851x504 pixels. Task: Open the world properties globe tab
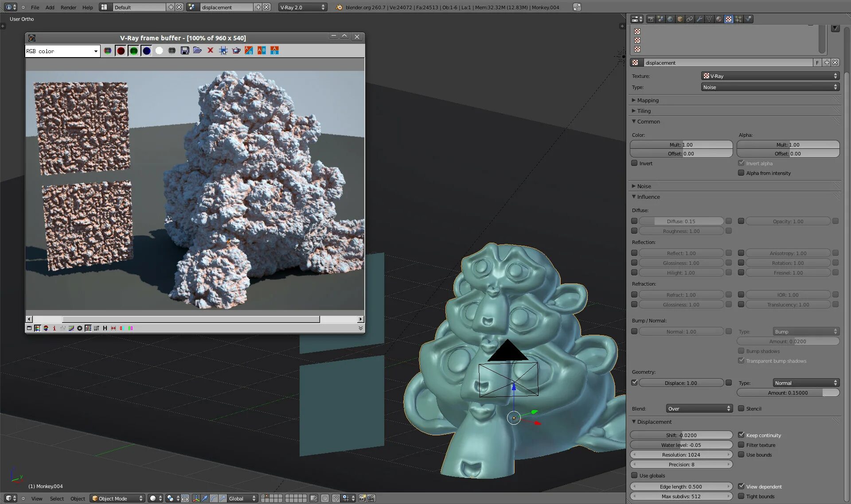tap(670, 19)
